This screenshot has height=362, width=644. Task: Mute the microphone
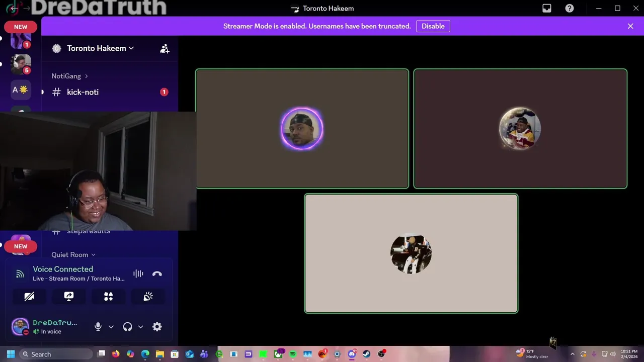(98, 327)
